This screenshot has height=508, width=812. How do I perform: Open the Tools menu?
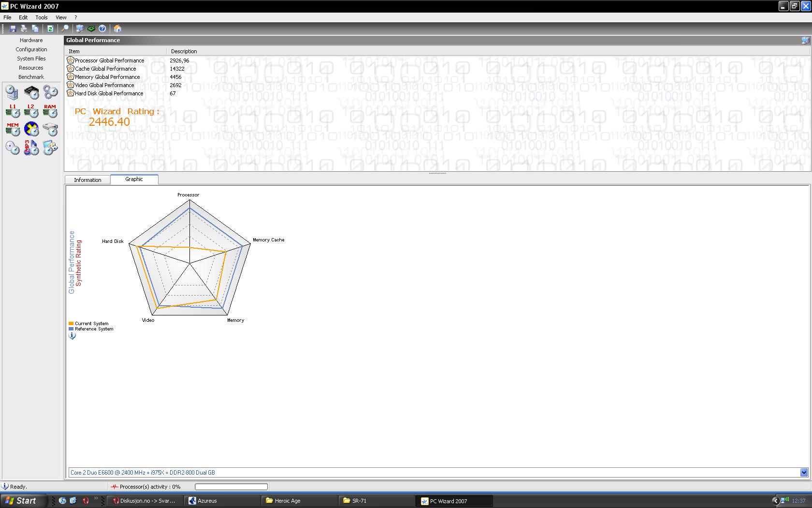tap(42, 17)
